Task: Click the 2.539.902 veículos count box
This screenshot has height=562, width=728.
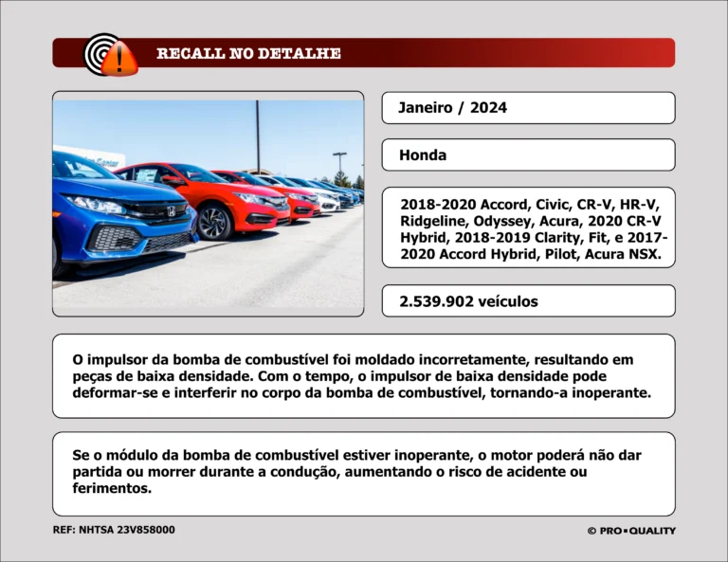Action: [528, 301]
